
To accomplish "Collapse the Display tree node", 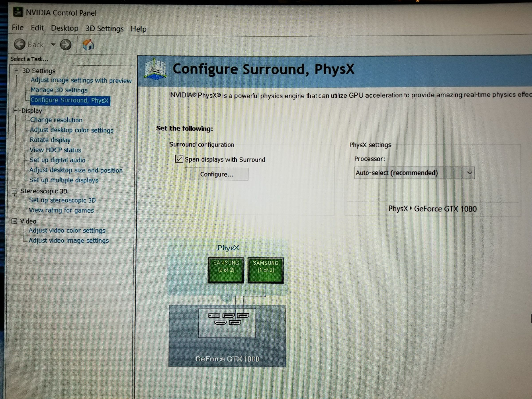I will [x=16, y=110].
